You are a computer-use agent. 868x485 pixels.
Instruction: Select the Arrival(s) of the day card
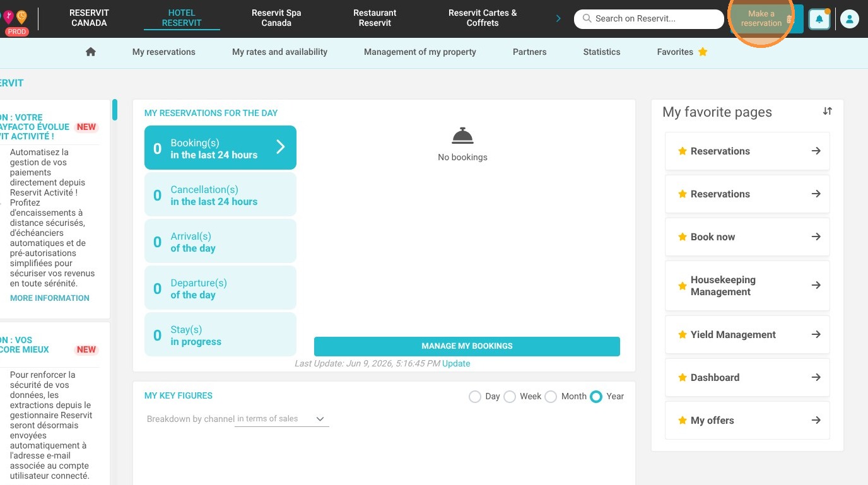point(220,242)
